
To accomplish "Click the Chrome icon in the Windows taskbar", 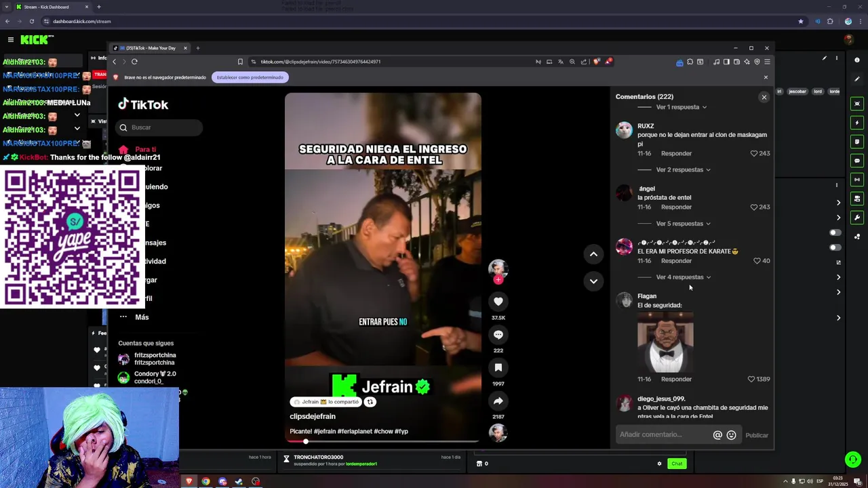I will point(205,481).
